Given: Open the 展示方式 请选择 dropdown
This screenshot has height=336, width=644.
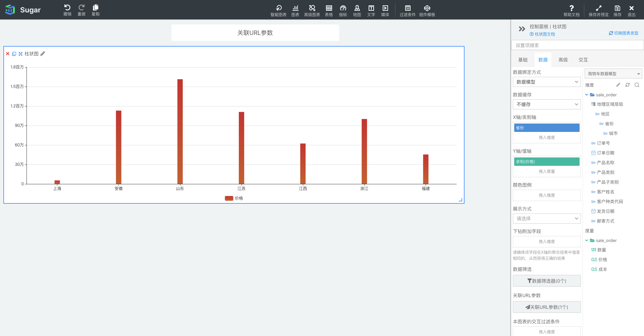Looking at the screenshot, I should pos(547,219).
